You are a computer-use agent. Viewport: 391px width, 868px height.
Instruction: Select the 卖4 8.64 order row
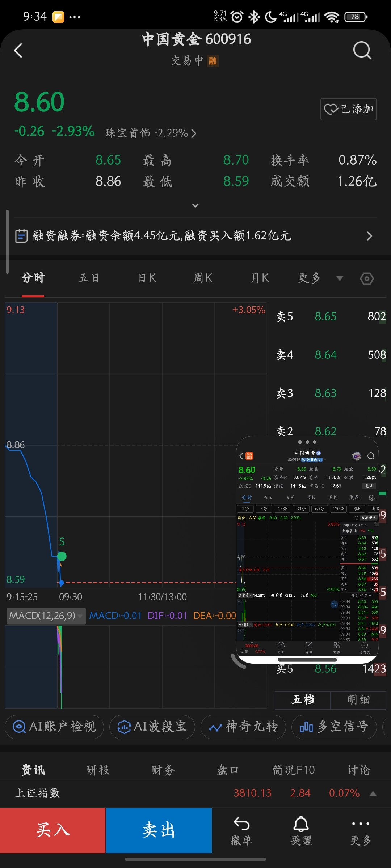click(331, 355)
